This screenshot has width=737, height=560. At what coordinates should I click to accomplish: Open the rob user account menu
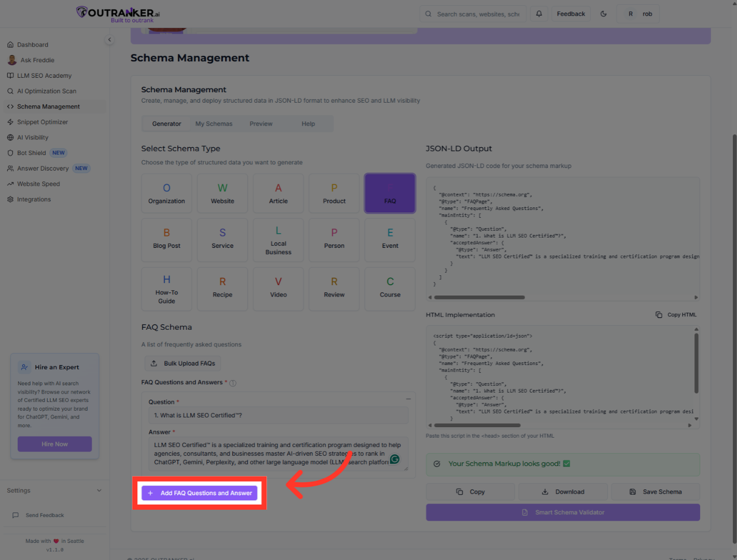tap(639, 14)
